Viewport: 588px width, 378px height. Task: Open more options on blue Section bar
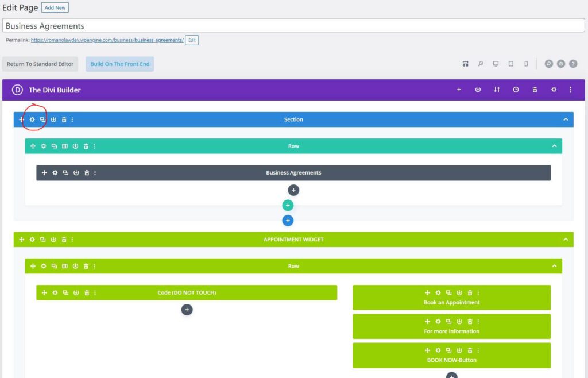click(72, 119)
